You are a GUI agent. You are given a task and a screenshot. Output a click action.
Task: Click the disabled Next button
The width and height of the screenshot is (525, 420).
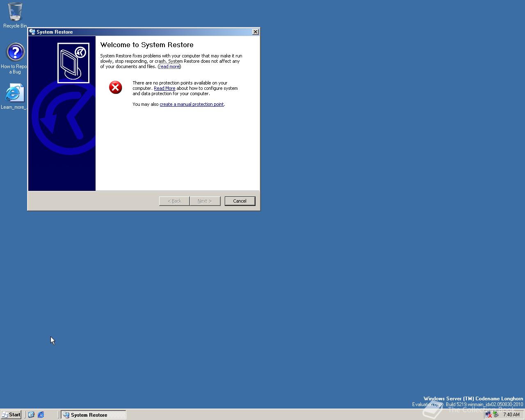click(x=205, y=201)
